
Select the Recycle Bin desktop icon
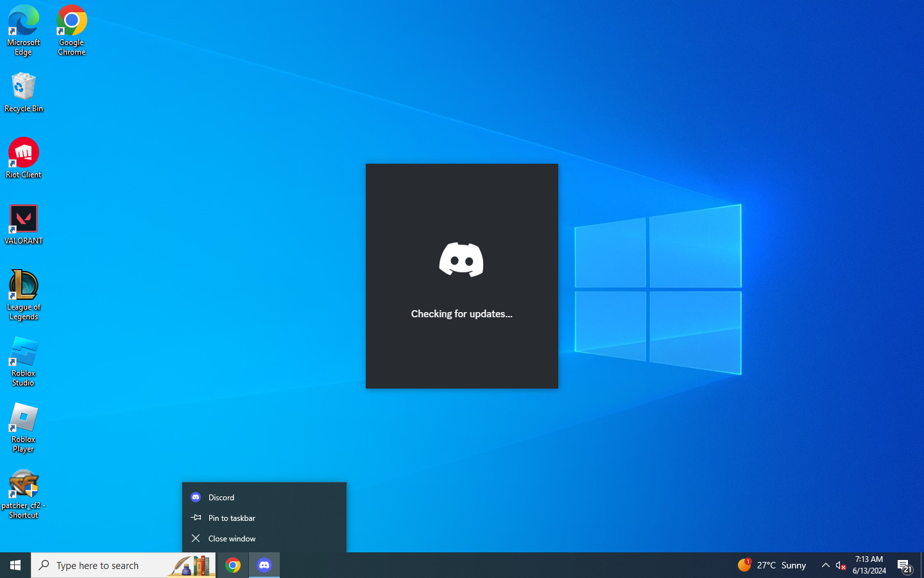tap(24, 92)
